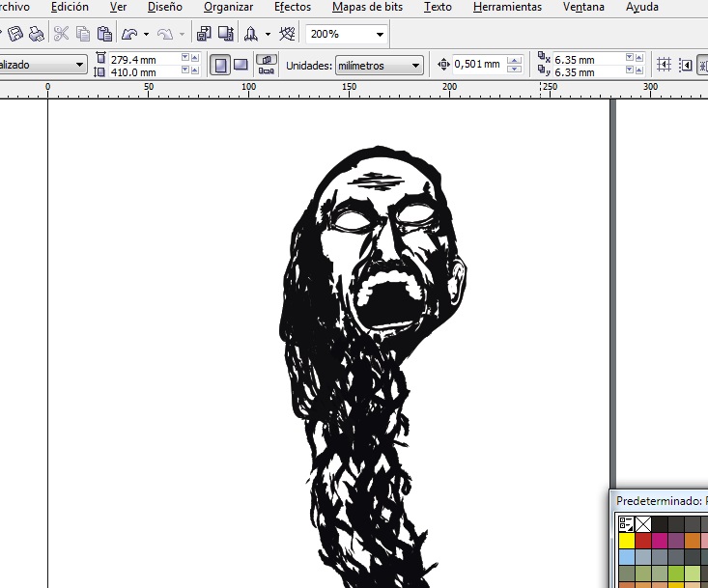The image size is (708, 588).
Task: Click the Predeterminado palette title bar
Action: point(660,501)
